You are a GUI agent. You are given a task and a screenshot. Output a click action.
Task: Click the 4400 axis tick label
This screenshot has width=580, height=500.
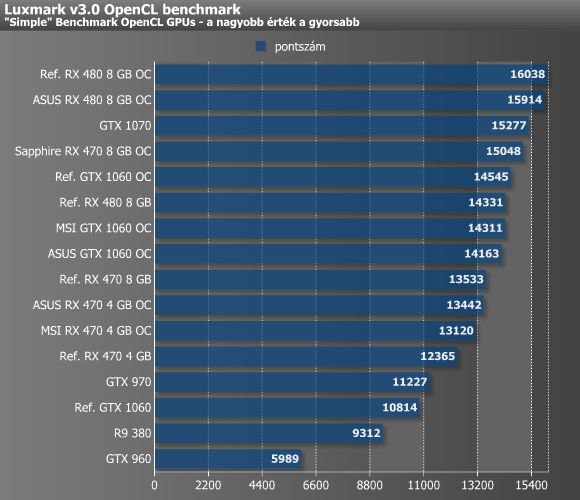pyautogui.click(x=262, y=485)
